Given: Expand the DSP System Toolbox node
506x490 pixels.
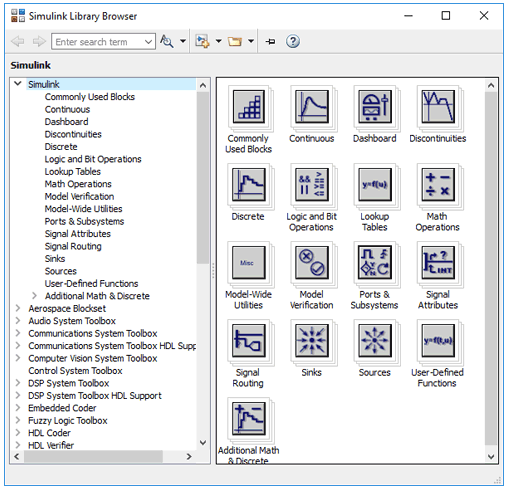Looking at the screenshot, I should 18,383.
